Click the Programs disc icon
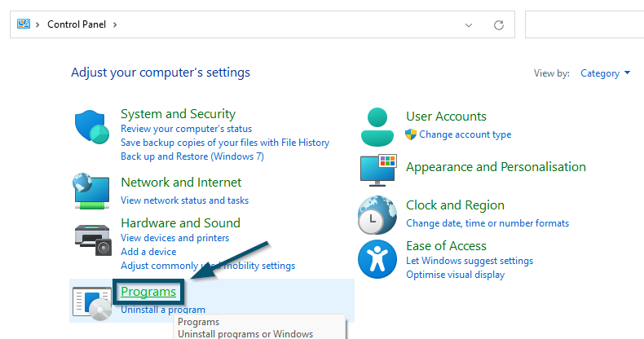 coord(92,304)
